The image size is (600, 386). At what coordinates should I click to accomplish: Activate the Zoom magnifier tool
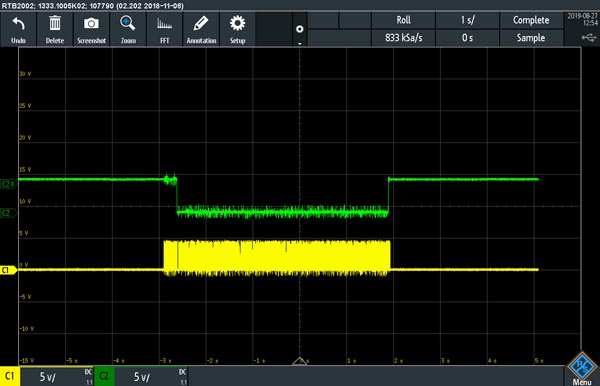(x=128, y=29)
